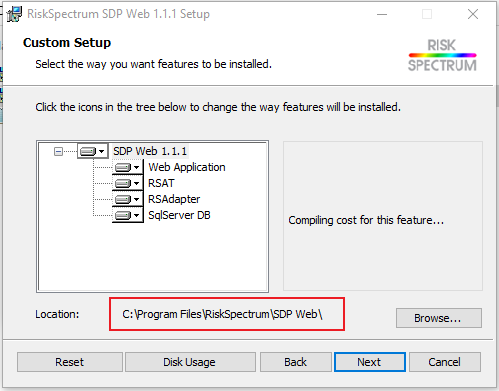Open dropdown arrow beside SqlServer DB
This screenshot has height=391, width=499.
tap(137, 215)
